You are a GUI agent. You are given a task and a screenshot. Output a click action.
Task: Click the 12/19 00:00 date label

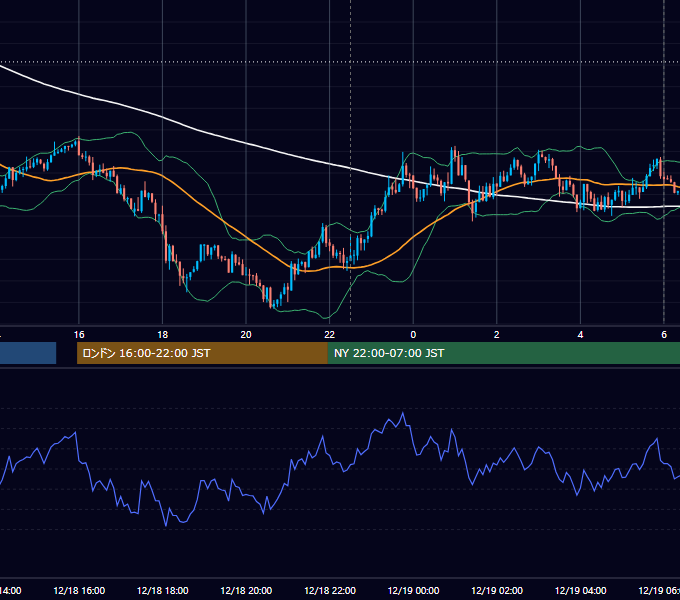(x=413, y=590)
